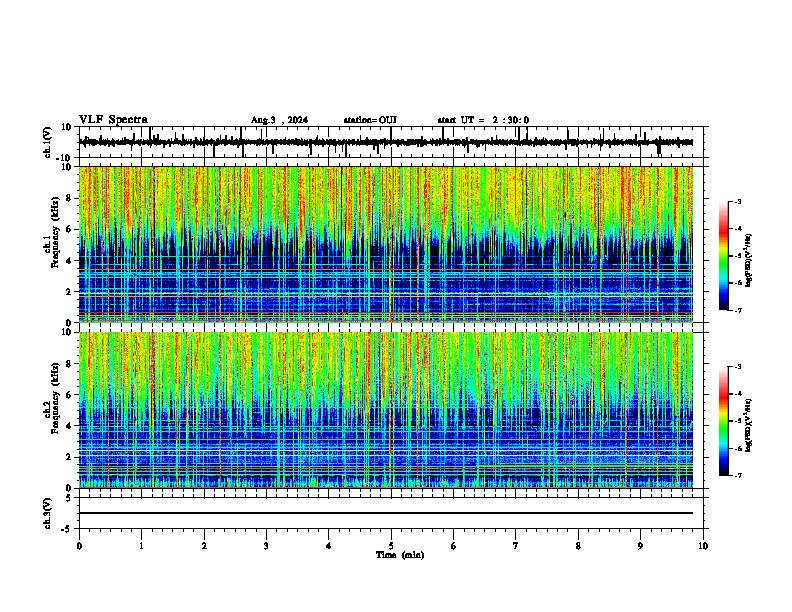Click the 'station=OUJ' label
792x612 pixels.
point(370,120)
